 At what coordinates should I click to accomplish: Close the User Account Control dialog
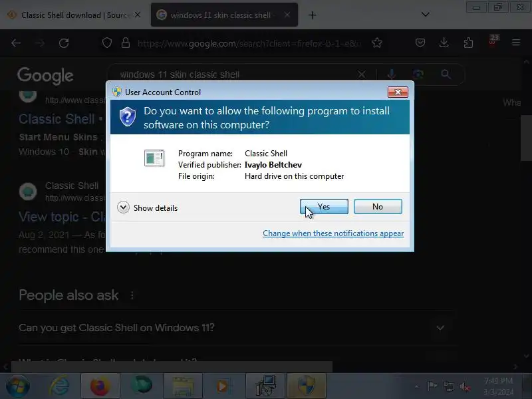coord(398,92)
